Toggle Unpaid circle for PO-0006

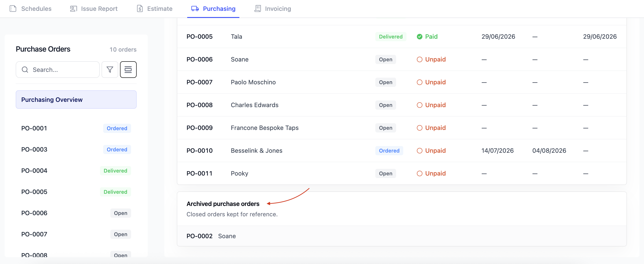419,59
